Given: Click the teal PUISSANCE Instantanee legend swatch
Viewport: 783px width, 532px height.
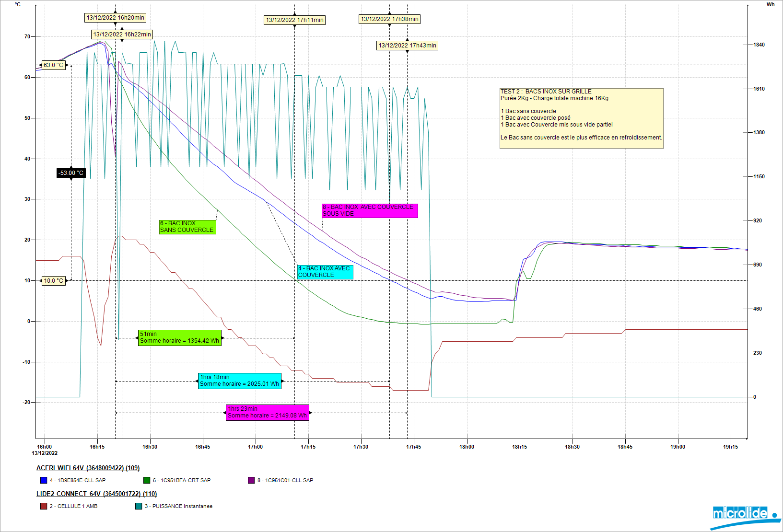Looking at the screenshot, I should (139, 506).
